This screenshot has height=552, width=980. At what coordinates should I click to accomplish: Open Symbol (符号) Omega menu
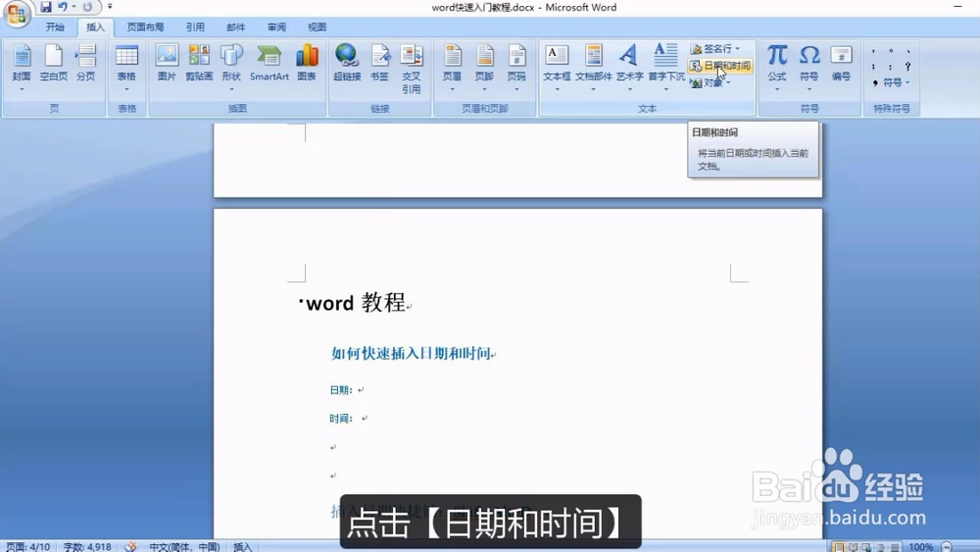coord(808,68)
